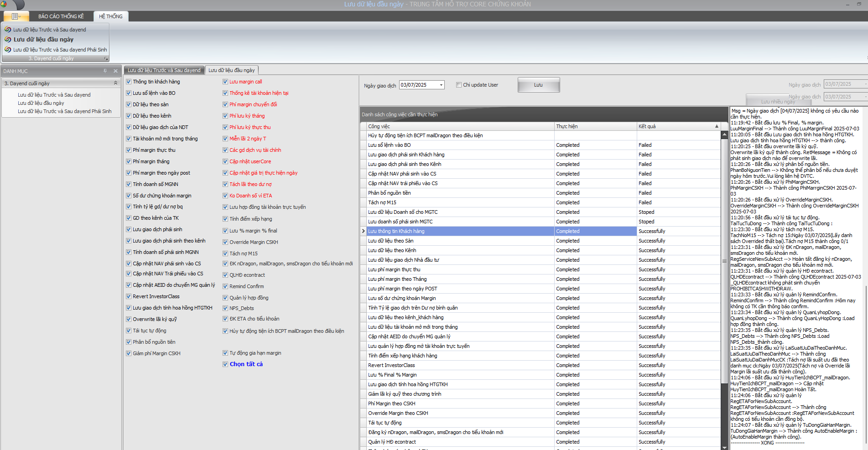The image size is (868, 450).
Task: Uncheck 'Thông tin khách hàng' checkbox
Action: pyautogui.click(x=129, y=82)
